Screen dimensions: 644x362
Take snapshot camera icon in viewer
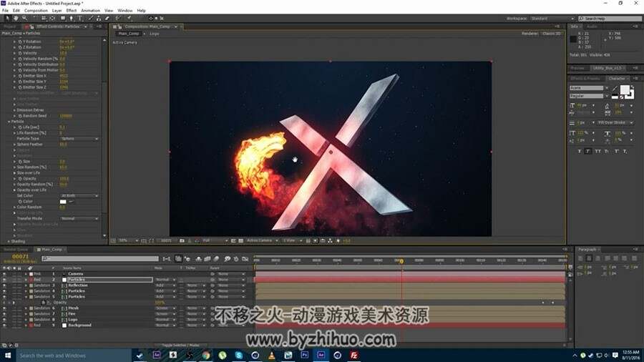pos(182,241)
